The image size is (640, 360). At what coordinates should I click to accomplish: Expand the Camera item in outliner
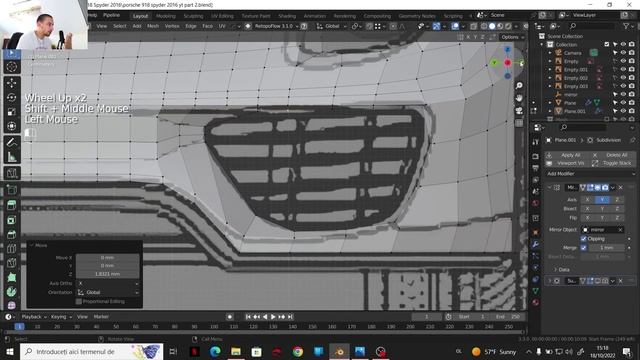550,53
